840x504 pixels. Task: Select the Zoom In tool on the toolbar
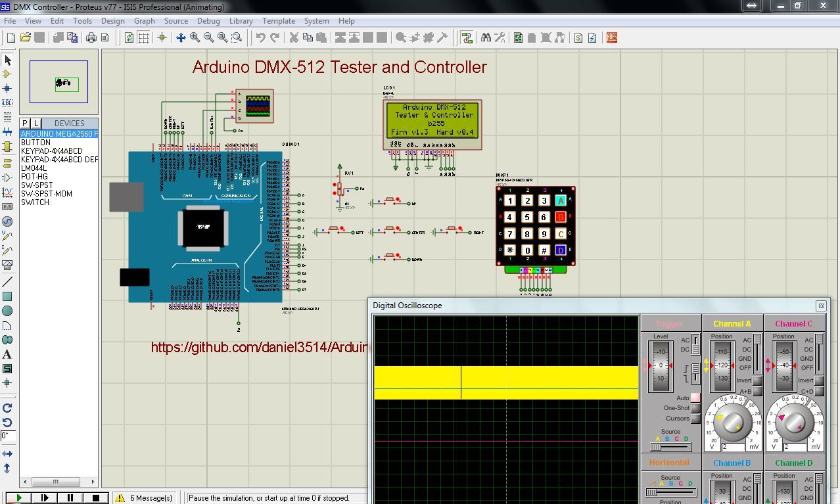point(194,37)
